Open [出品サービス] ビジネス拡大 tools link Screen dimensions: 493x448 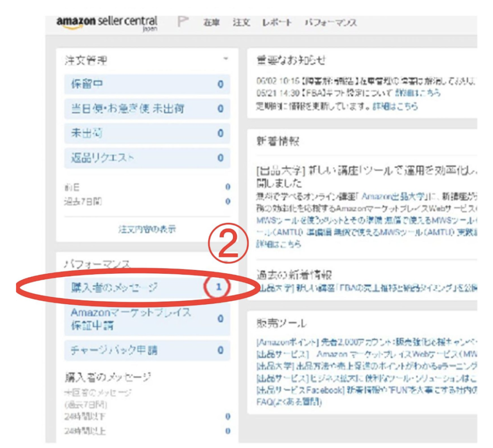(x=366, y=378)
